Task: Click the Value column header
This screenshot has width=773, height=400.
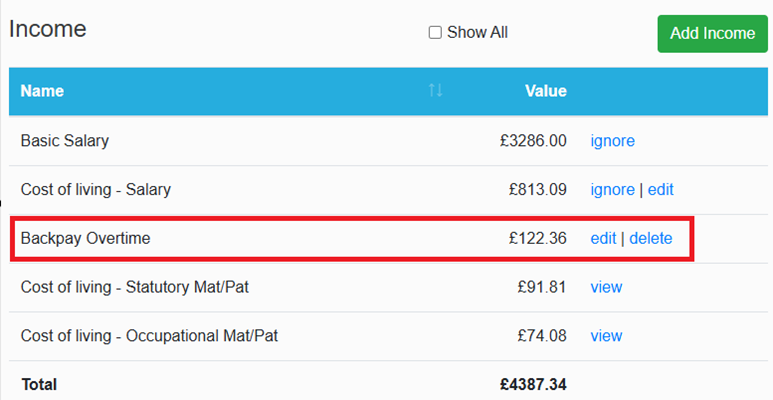Action: [546, 91]
